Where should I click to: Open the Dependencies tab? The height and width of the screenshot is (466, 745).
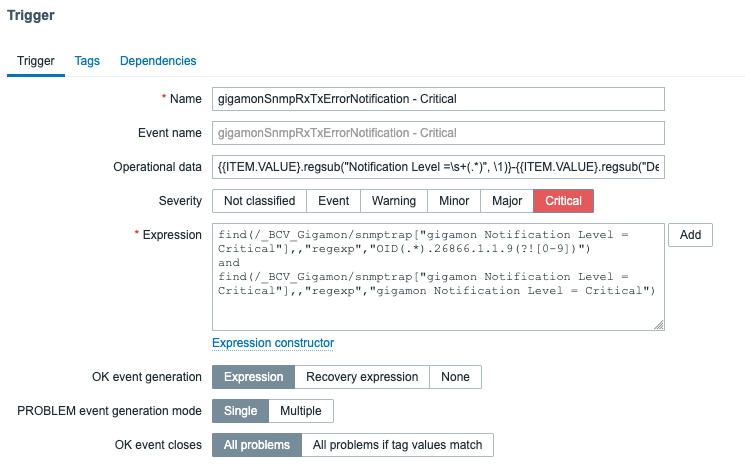(158, 61)
